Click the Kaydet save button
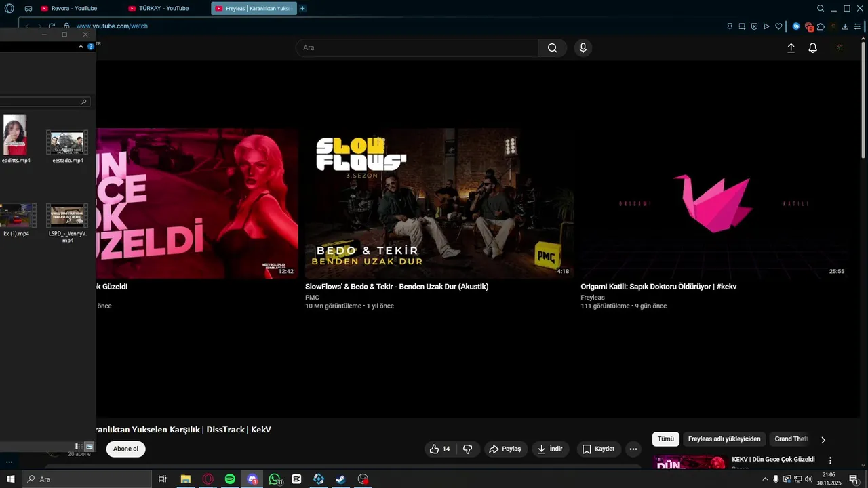868x488 pixels. pyautogui.click(x=599, y=449)
